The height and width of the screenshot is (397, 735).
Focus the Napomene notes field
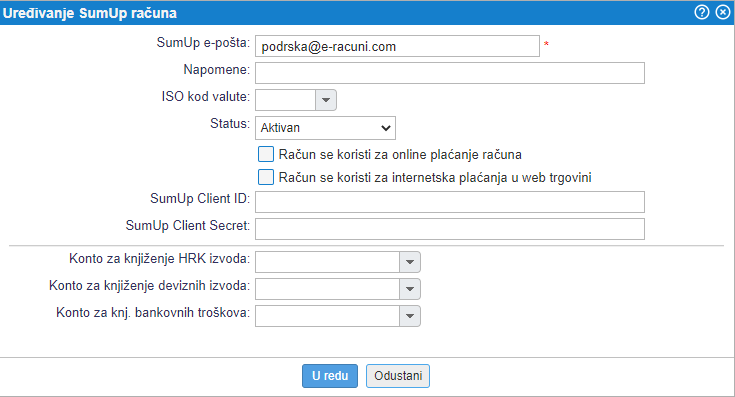click(x=450, y=73)
